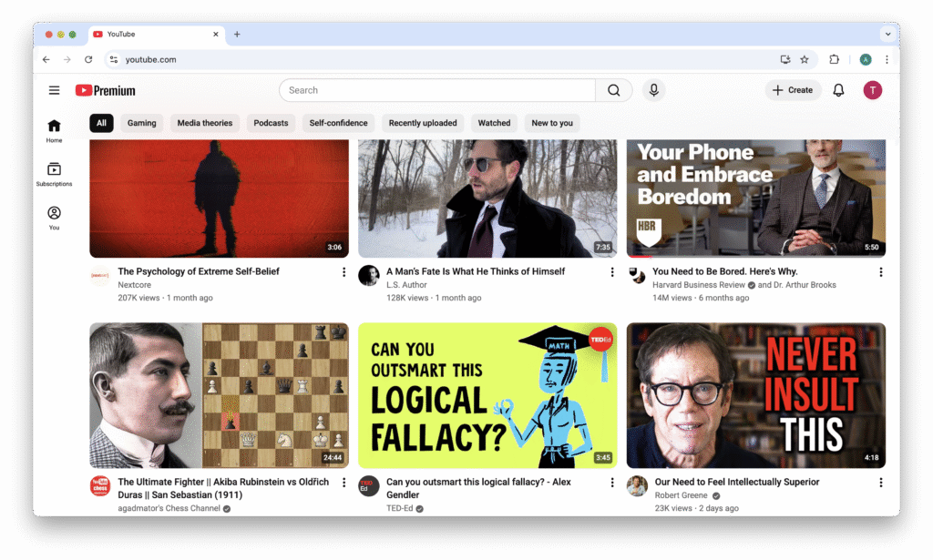The width and height of the screenshot is (933, 560).
Task: Filter by Recently uploaded
Action: pyautogui.click(x=423, y=123)
